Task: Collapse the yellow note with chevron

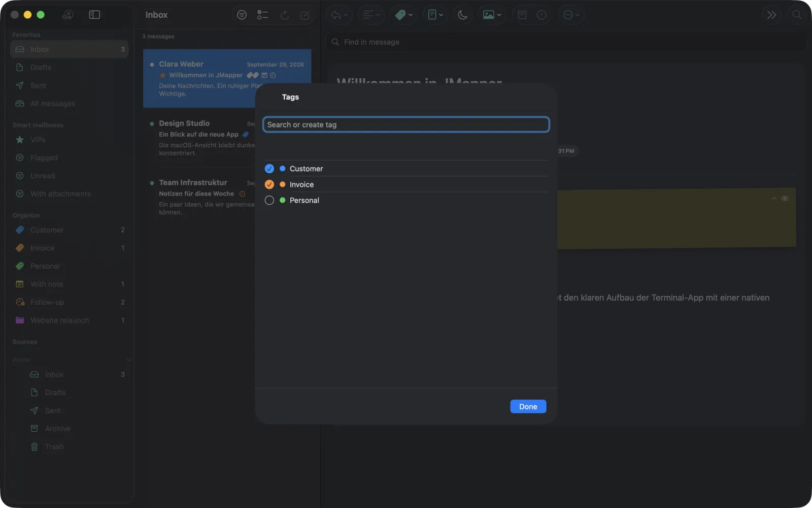Action: click(x=774, y=199)
